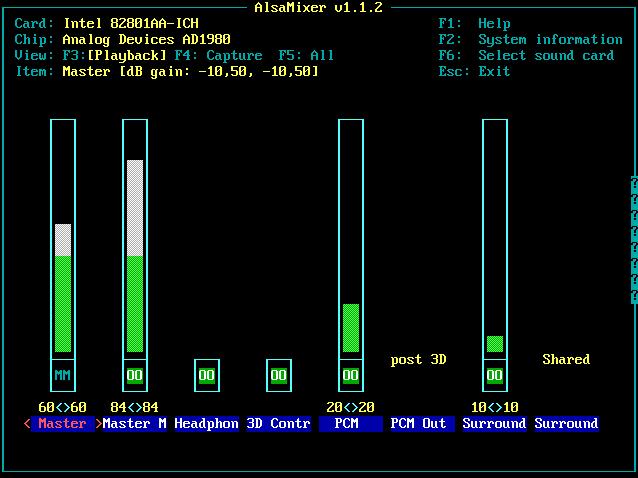Toggle the Master channel mute box (MM)
638x478 pixels.
tap(63, 375)
